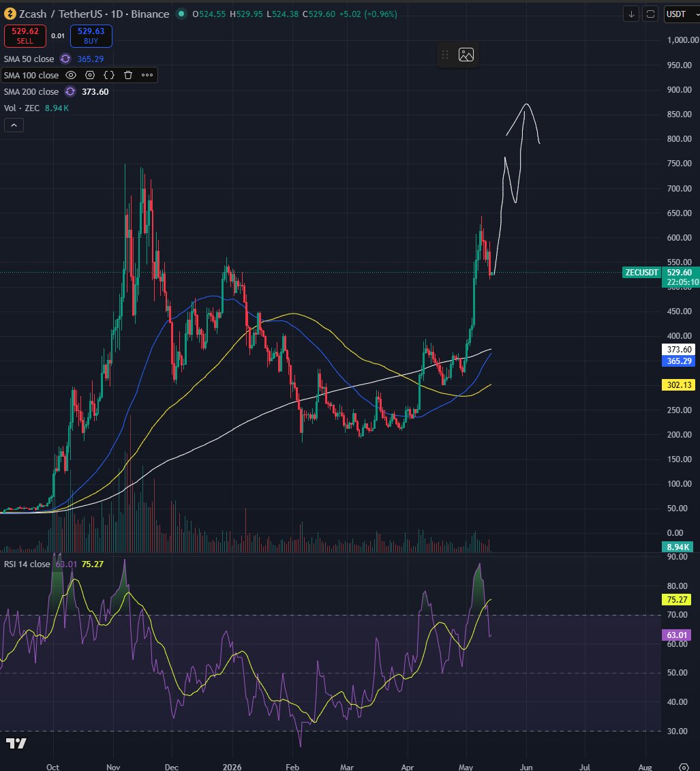Click the yellow 75.27 RSI axis label
The height and width of the screenshot is (771, 700).
tap(677, 599)
